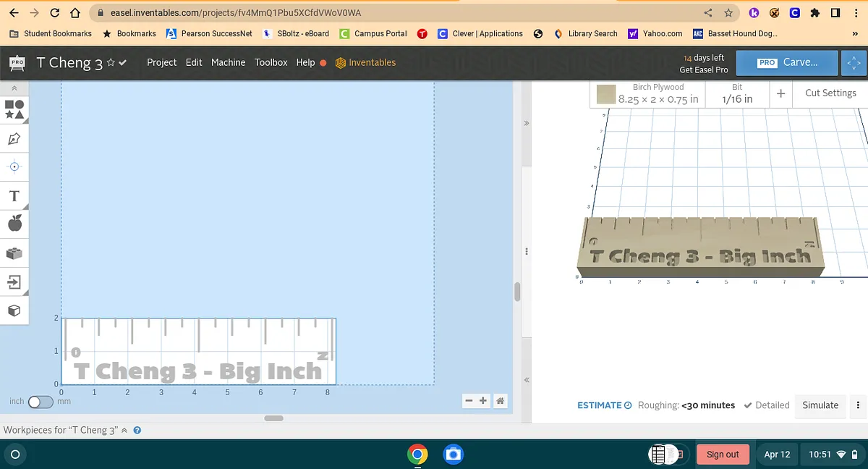868x469 pixels.
Task: Show more bookmarks chevron
Action: [855, 33]
